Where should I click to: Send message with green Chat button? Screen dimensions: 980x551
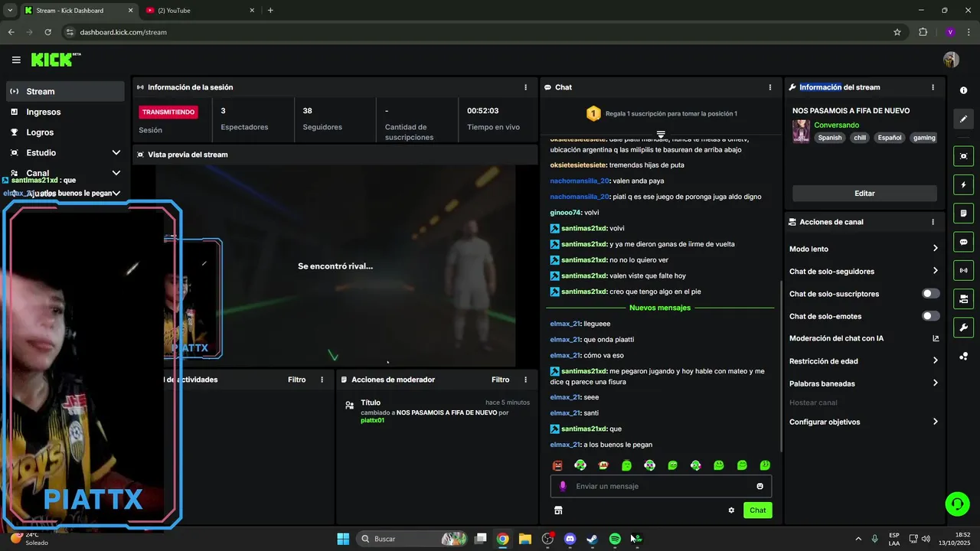(757, 510)
